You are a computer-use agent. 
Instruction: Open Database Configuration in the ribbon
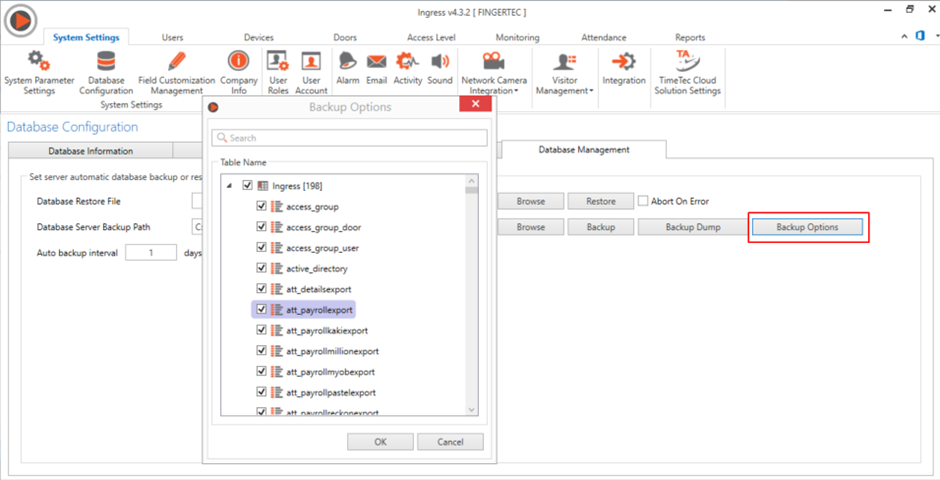click(x=106, y=74)
